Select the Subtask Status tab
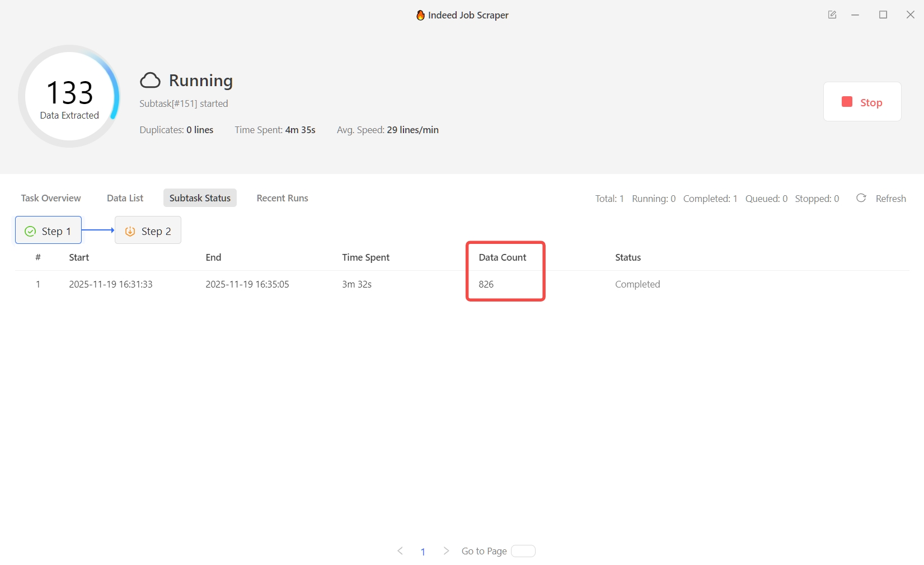 coord(200,198)
